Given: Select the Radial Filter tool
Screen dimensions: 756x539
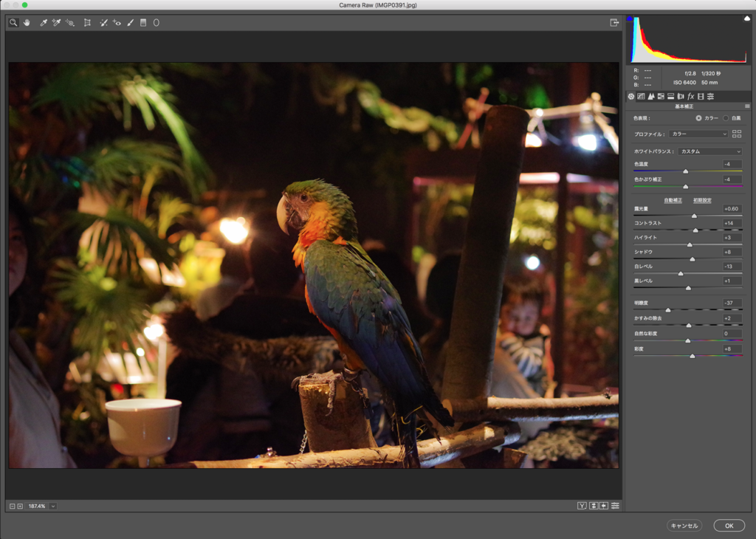Looking at the screenshot, I should coord(157,23).
